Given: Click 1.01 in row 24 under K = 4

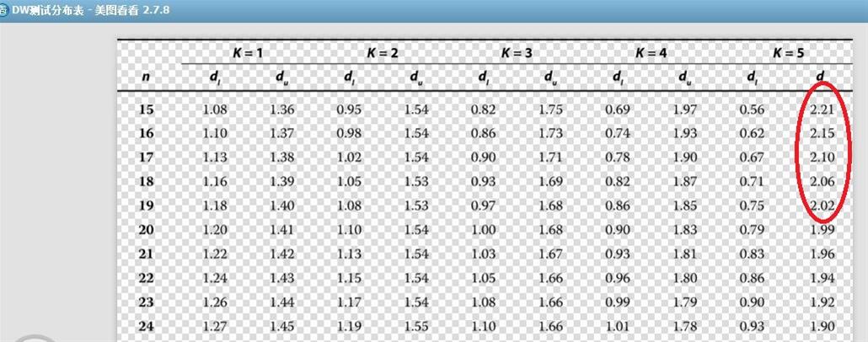Looking at the screenshot, I should coord(618,327).
